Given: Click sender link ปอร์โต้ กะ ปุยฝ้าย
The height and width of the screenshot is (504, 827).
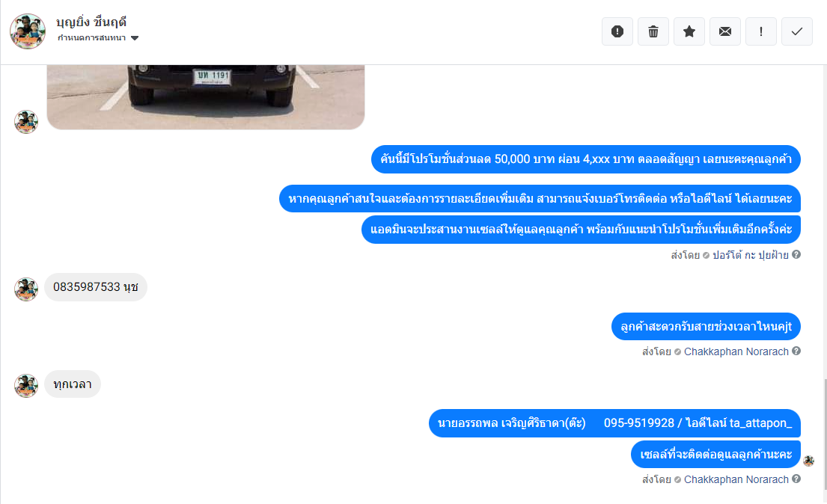Looking at the screenshot, I should tap(750, 255).
